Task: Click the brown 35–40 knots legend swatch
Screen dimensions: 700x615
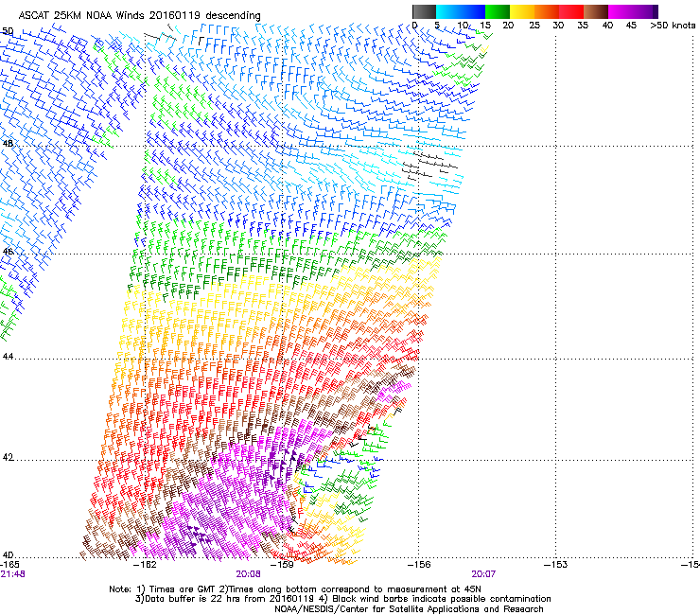Action: [596, 11]
